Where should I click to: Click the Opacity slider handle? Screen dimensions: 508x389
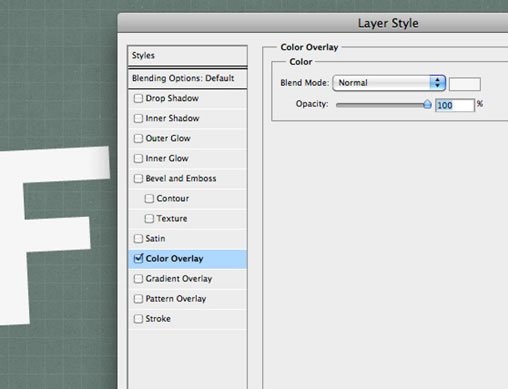tap(427, 104)
